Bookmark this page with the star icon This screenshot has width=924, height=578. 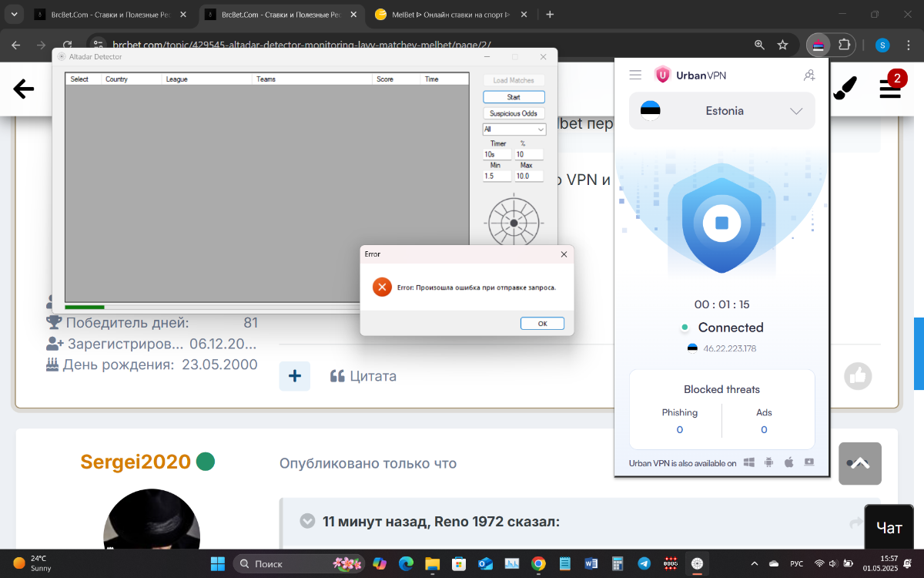(783, 45)
